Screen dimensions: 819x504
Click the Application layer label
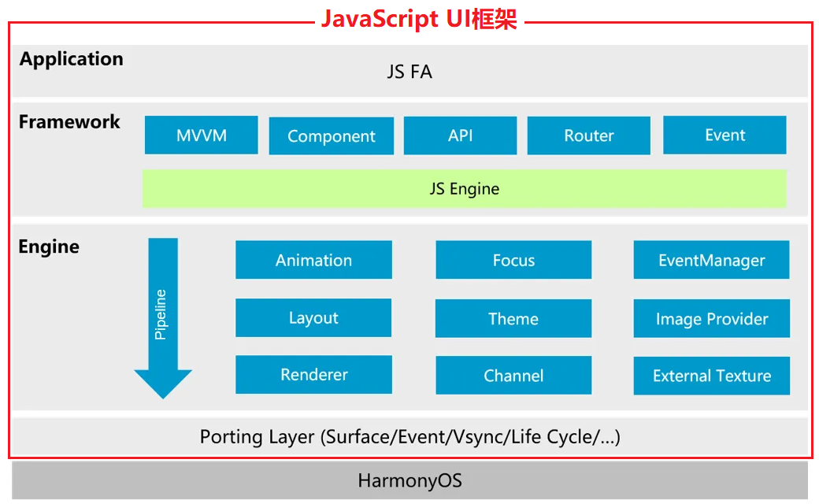coord(72,59)
